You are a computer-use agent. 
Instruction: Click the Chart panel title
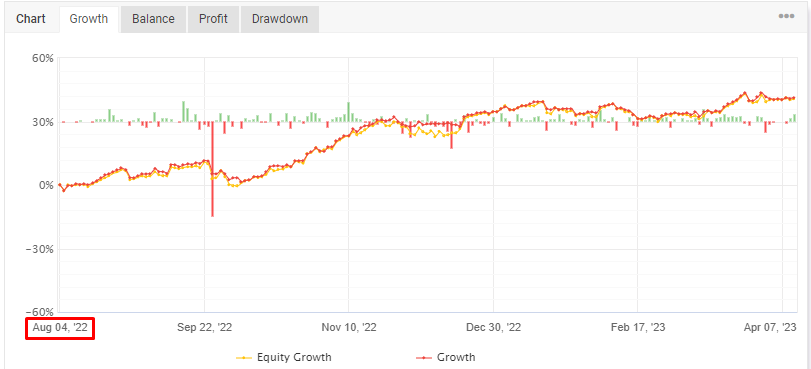[31, 19]
